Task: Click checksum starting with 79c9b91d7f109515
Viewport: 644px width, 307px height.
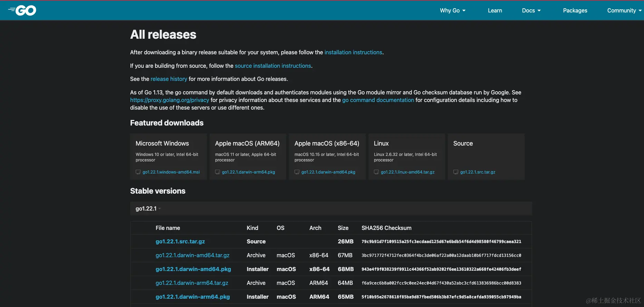Action: 441,242
